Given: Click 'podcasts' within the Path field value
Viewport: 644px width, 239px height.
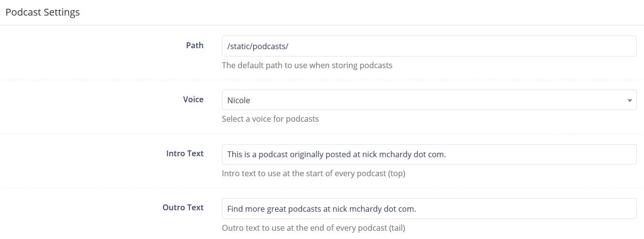Looking at the screenshot, I should pyautogui.click(x=269, y=46).
